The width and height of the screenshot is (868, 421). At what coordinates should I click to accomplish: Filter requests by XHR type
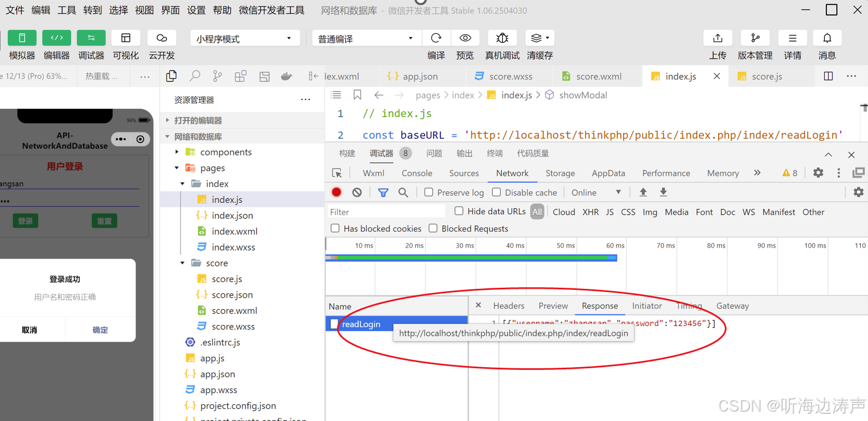click(x=591, y=212)
